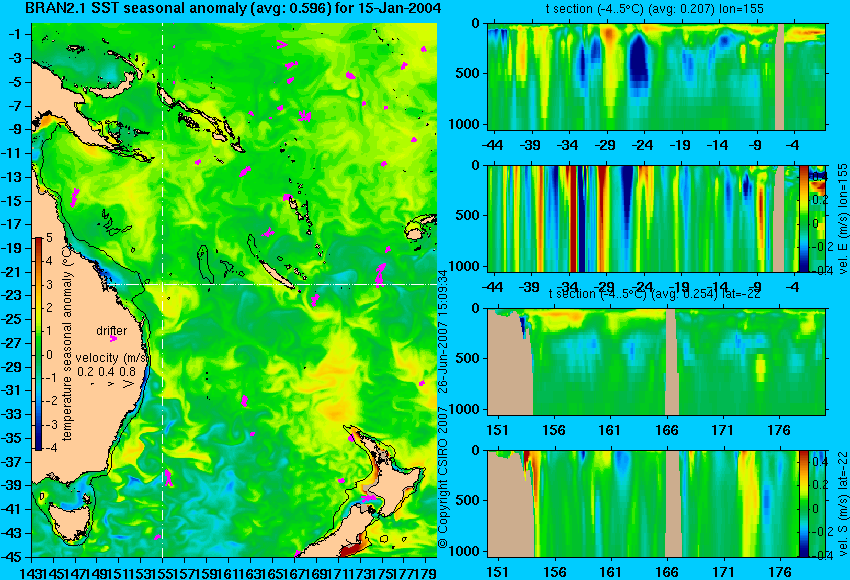Click the '0.8' velocity scale value
The image size is (850, 580).
pos(127,372)
